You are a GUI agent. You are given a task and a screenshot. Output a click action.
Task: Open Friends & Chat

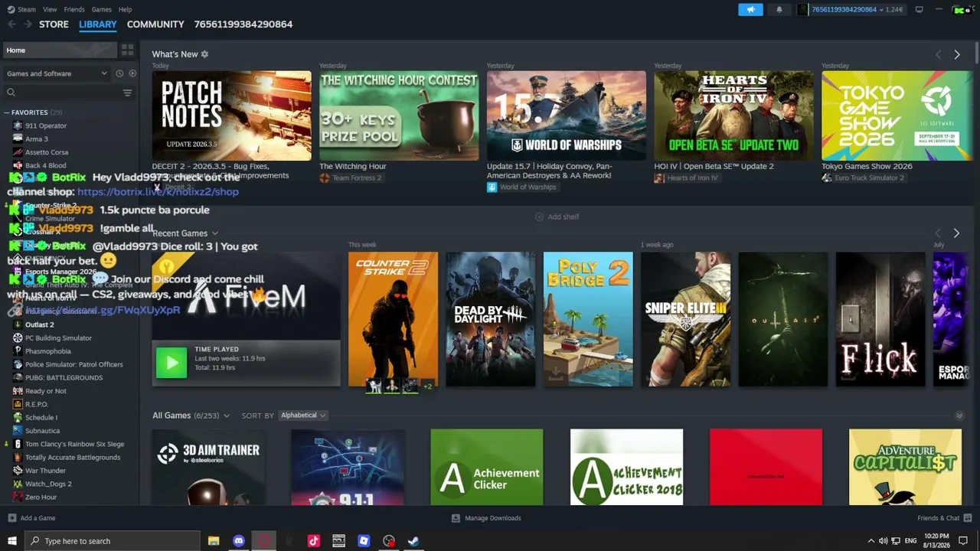944,518
